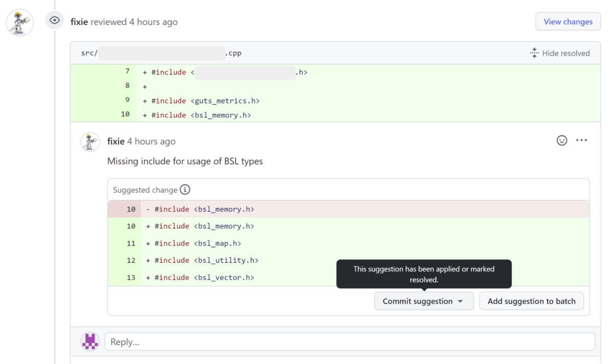Click into the Reply text field
The width and height of the screenshot is (612, 364).
(x=349, y=342)
